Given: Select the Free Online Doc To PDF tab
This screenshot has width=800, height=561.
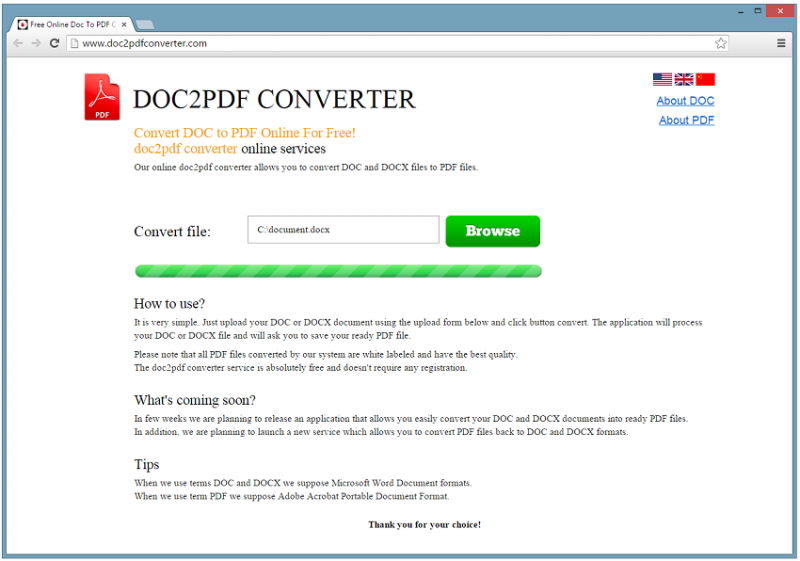Looking at the screenshot, I should (x=72, y=24).
